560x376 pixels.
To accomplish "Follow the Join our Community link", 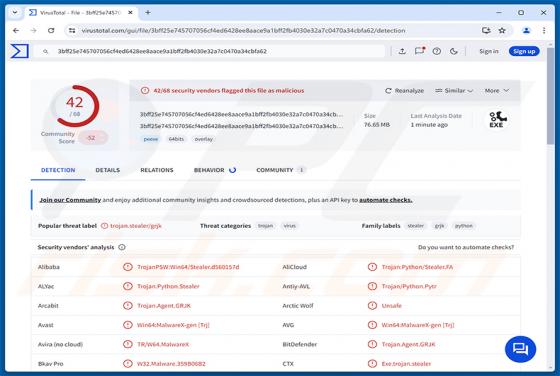I will tap(70, 200).
